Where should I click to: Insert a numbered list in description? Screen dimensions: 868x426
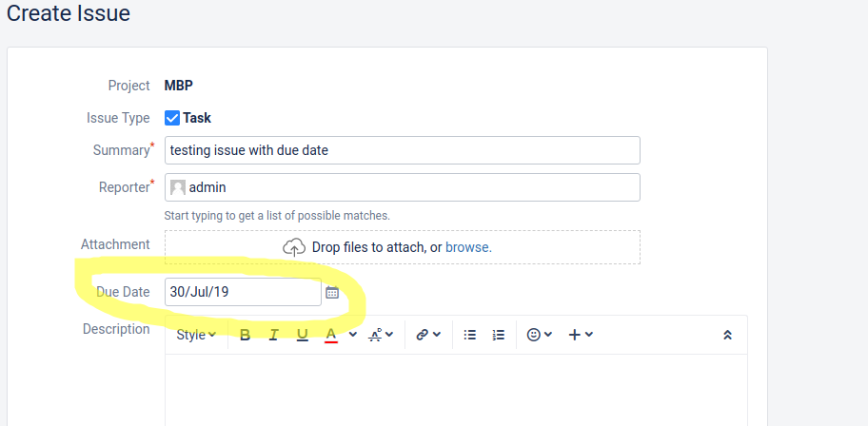coord(498,335)
